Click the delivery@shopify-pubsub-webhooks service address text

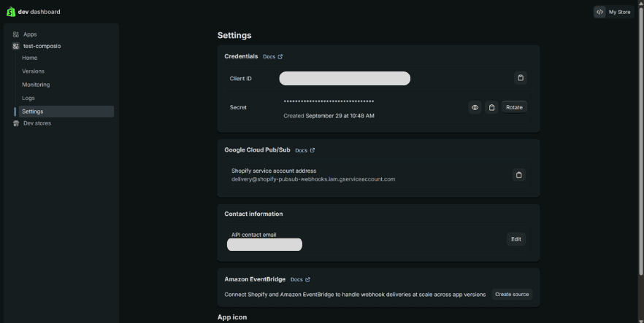pyautogui.click(x=313, y=179)
